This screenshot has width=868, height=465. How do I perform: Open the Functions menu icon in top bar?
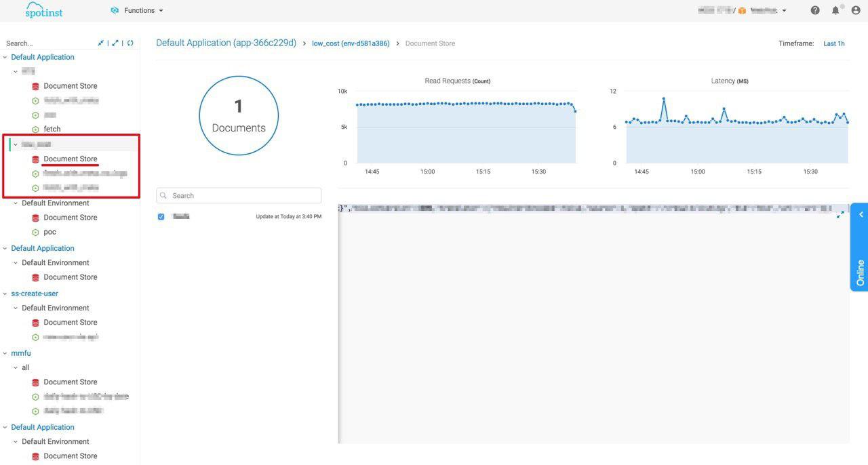coord(113,9)
